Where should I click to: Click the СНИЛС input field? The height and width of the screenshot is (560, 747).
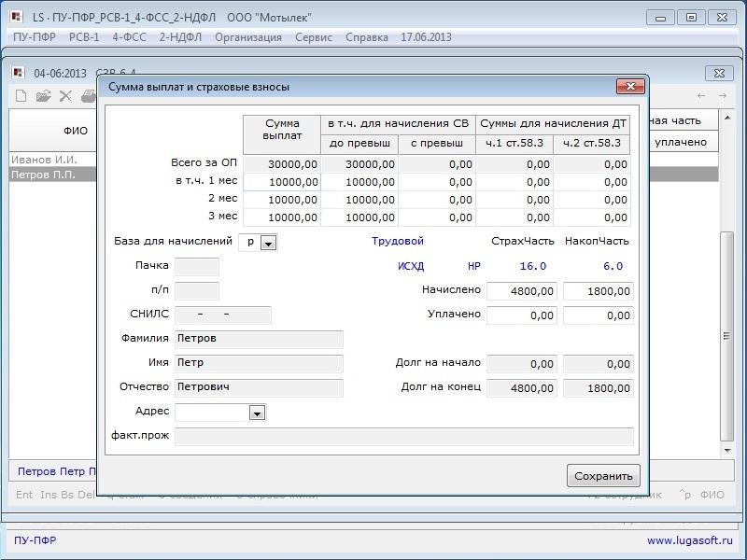(223, 315)
